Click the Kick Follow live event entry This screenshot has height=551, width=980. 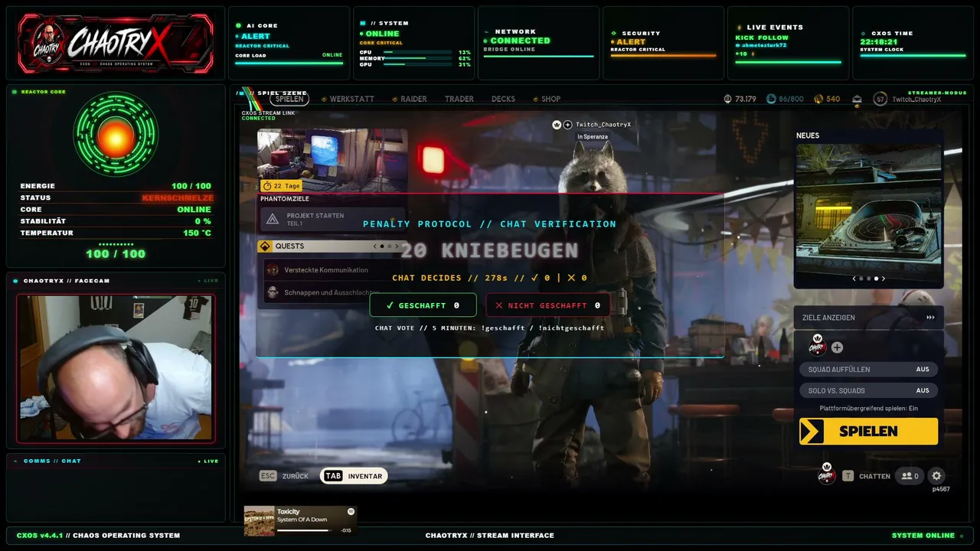click(762, 37)
